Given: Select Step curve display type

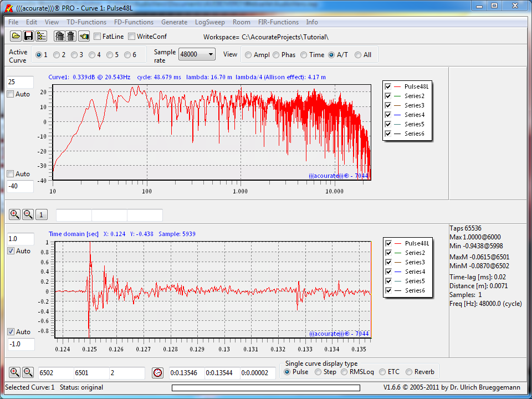Looking at the screenshot, I should click(319, 372).
